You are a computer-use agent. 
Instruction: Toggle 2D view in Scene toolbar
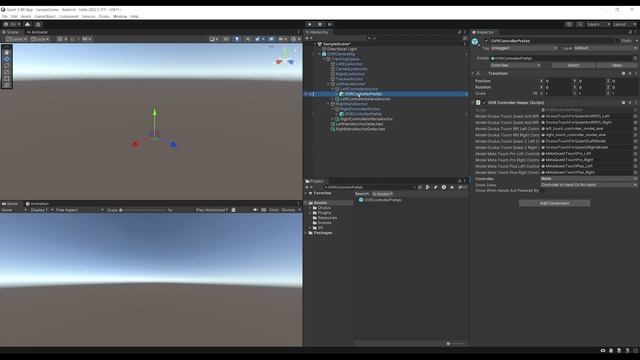[x=226, y=39]
